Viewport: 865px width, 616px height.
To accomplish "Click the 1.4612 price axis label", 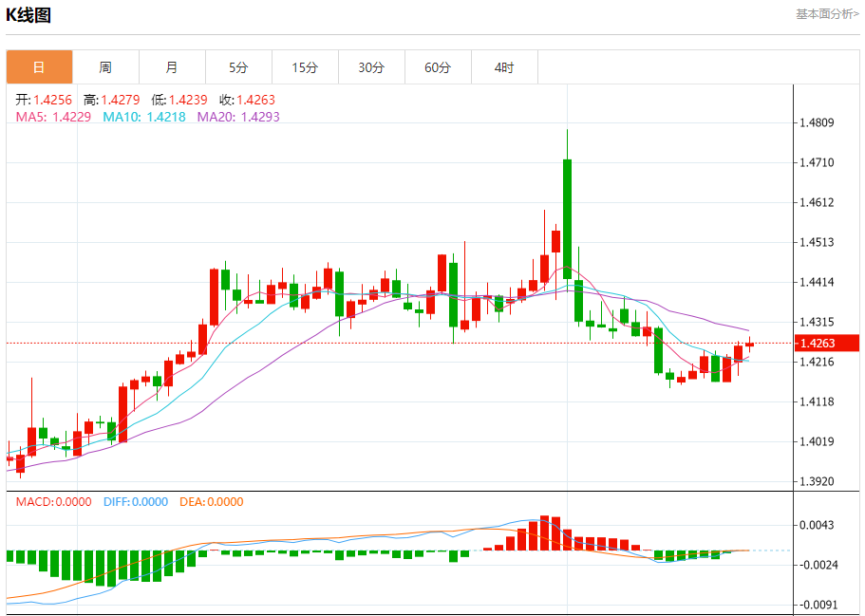I will [x=817, y=202].
